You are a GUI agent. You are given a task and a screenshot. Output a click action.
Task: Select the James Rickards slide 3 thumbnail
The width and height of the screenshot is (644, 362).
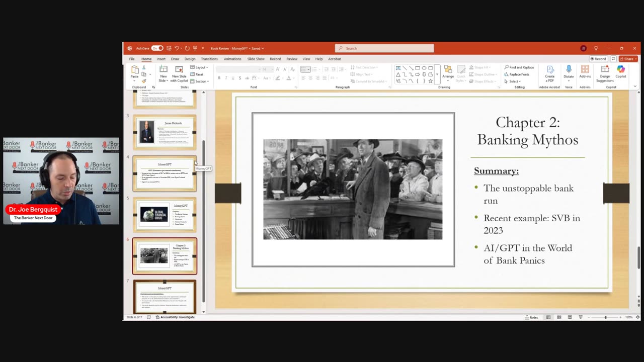click(x=165, y=132)
